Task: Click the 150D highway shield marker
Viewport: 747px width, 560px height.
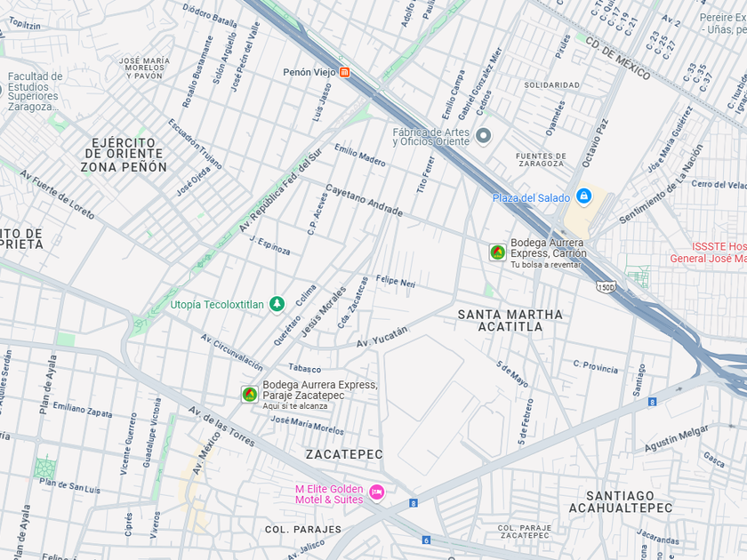Action: 606,287
